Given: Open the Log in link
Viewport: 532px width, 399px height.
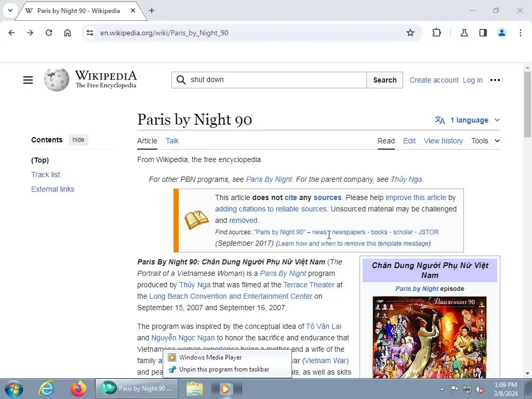Looking at the screenshot, I should point(473,80).
